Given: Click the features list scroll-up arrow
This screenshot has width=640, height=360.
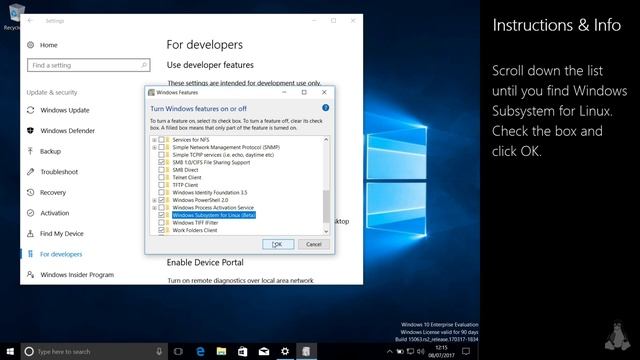Looking at the screenshot, I should pyautogui.click(x=326, y=140).
